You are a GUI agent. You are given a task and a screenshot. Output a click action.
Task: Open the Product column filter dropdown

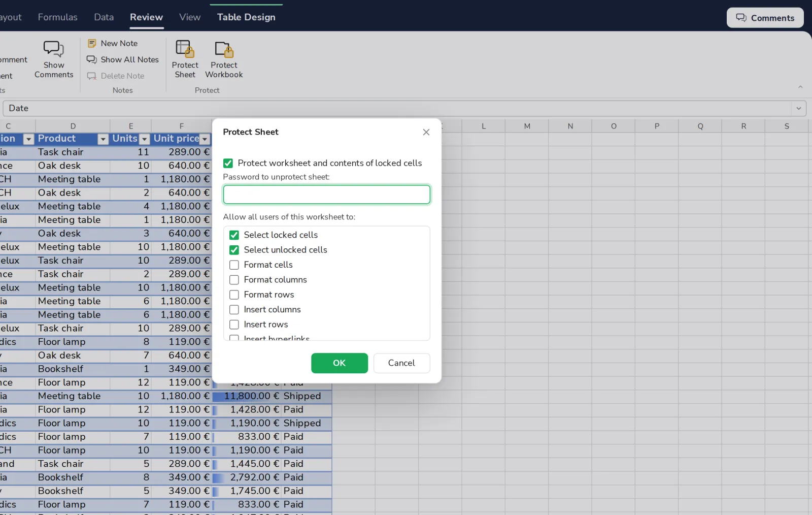(x=103, y=139)
